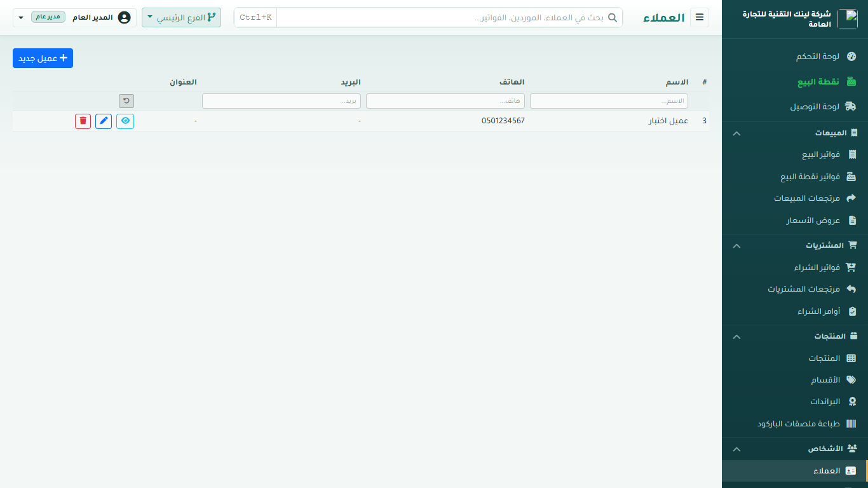The height and width of the screenshot is (488, 868).
Task: Open فواتير نقطة البيع page
Action: [794, 177]
